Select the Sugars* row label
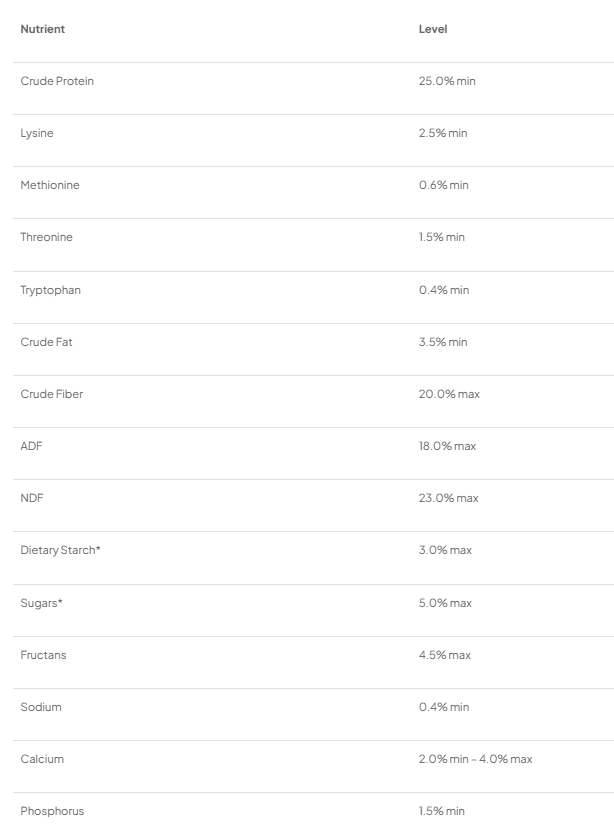 tap(41, 603)
